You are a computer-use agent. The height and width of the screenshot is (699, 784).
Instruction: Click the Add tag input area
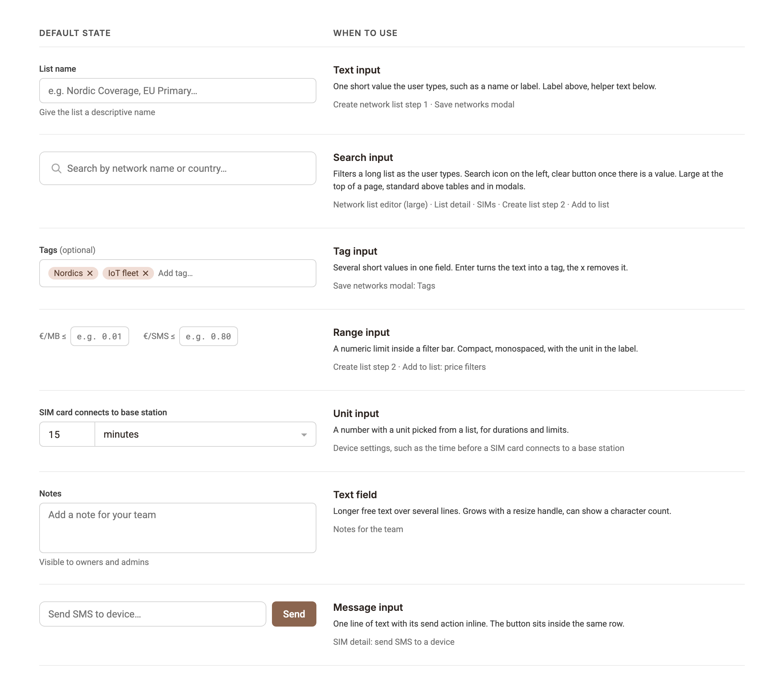(234, 273)
